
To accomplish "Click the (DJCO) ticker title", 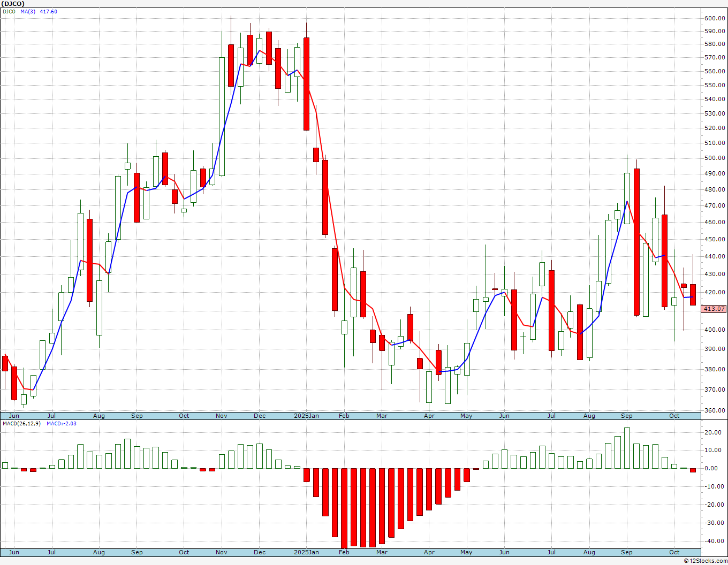I will 13,4.
